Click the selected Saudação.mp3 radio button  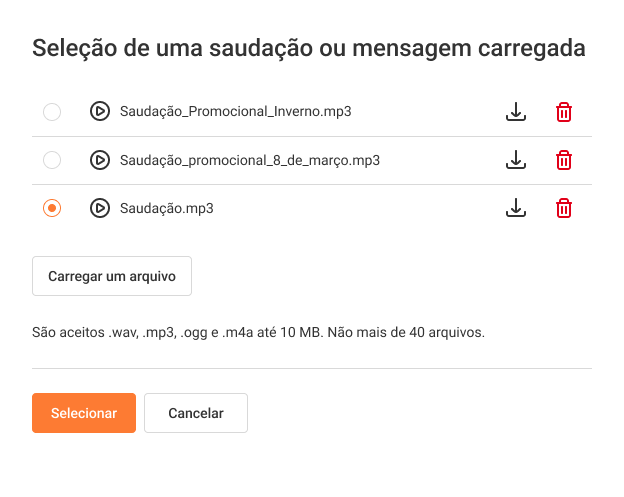pos(52,208)
